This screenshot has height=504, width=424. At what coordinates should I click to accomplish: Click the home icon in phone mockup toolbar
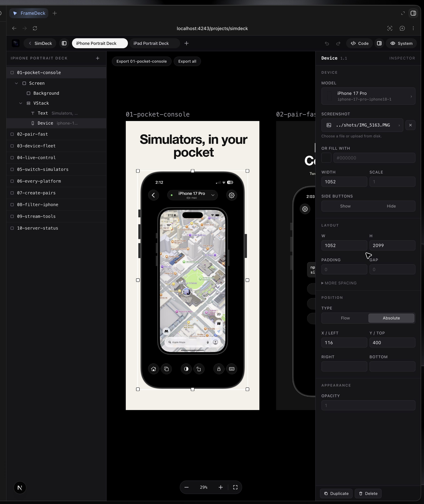[x=153, y=369]
